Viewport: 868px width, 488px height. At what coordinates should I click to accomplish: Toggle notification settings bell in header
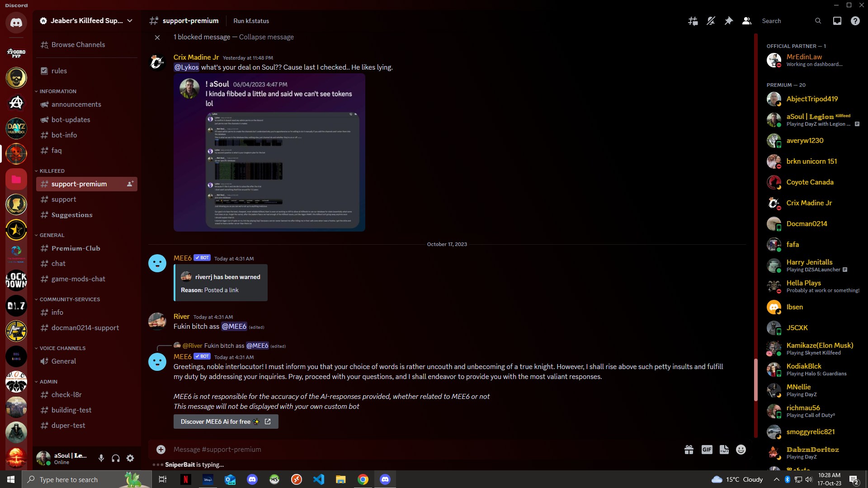point(711,21)
